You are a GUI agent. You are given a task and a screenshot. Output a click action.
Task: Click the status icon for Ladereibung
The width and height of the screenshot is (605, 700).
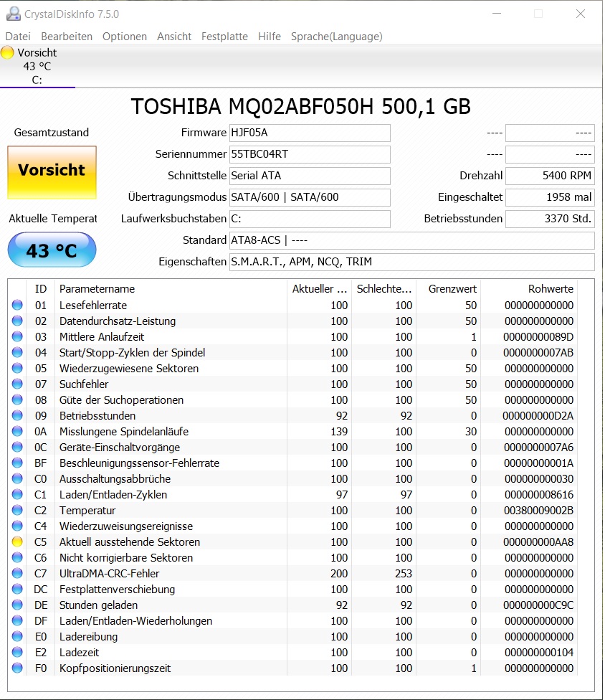[17, 636]
